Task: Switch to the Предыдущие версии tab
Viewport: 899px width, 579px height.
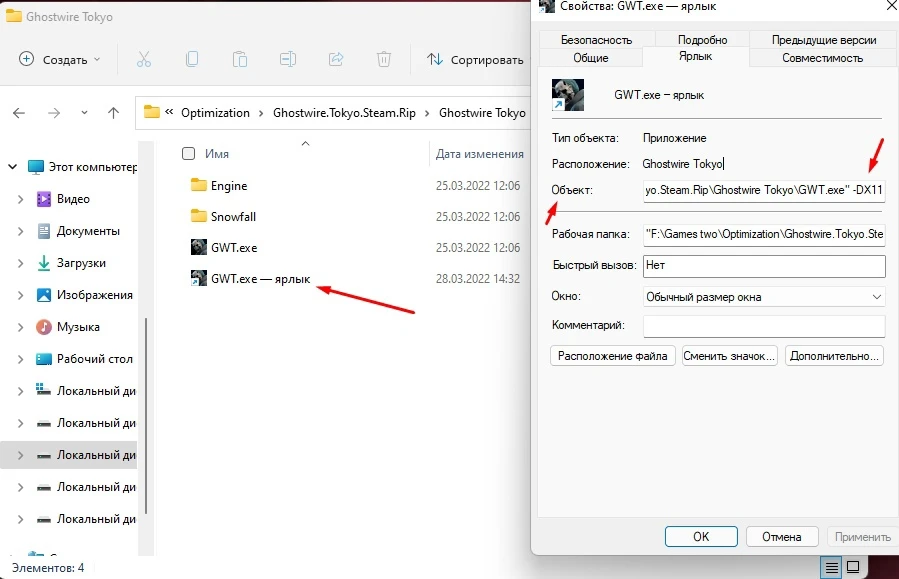Action: pyautogui.click(x=823, y=40)
